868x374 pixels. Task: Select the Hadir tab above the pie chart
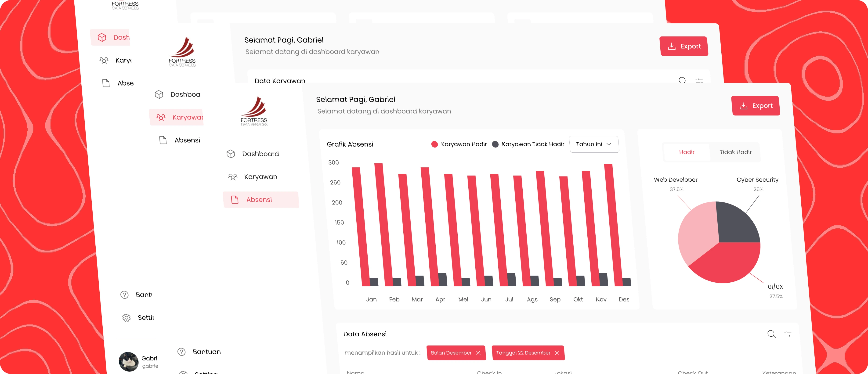(x=687, y=152)
